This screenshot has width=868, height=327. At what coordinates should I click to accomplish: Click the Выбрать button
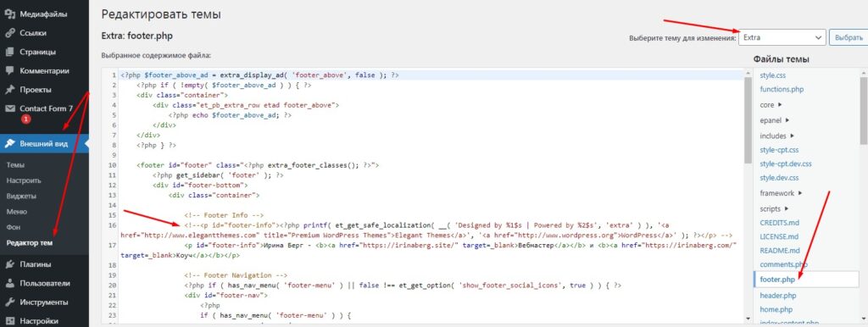pos(848,37)
